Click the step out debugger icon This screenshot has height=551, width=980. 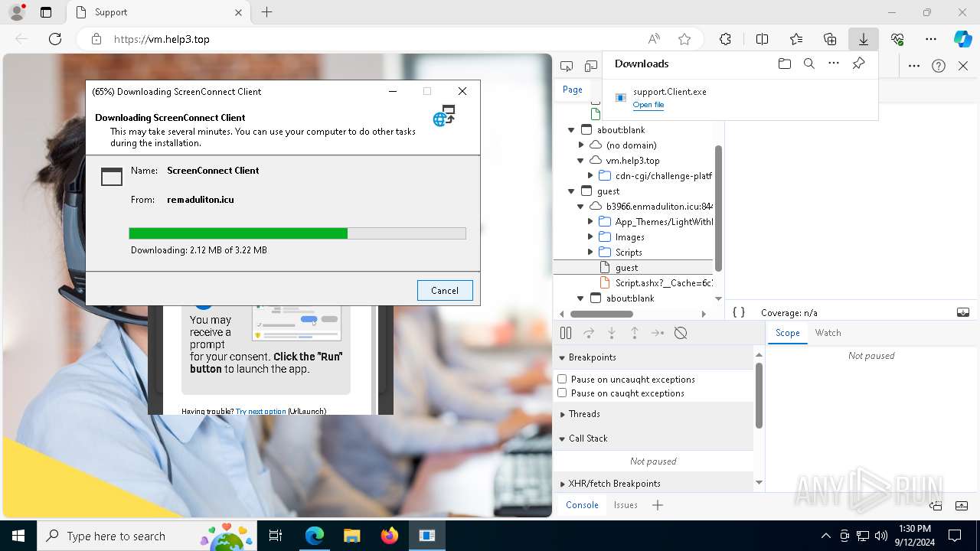click(635, 333)
